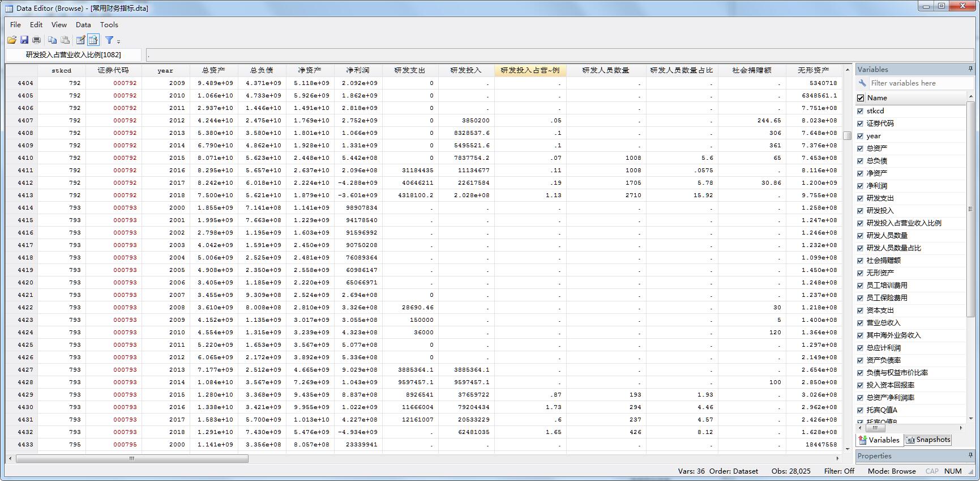Uncheck the 净利润 variable checkbox
Screen dimensions: 980x481
(x=861, y=186)
